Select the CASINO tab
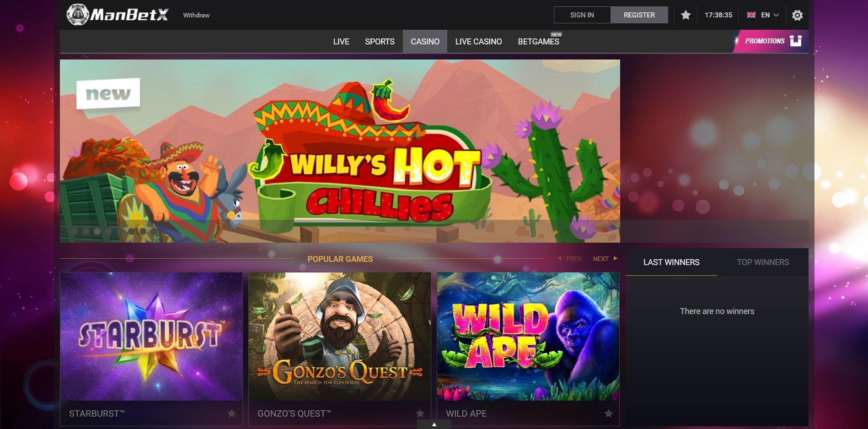Viewport: 868px width, 429px height. pos(425,42)
